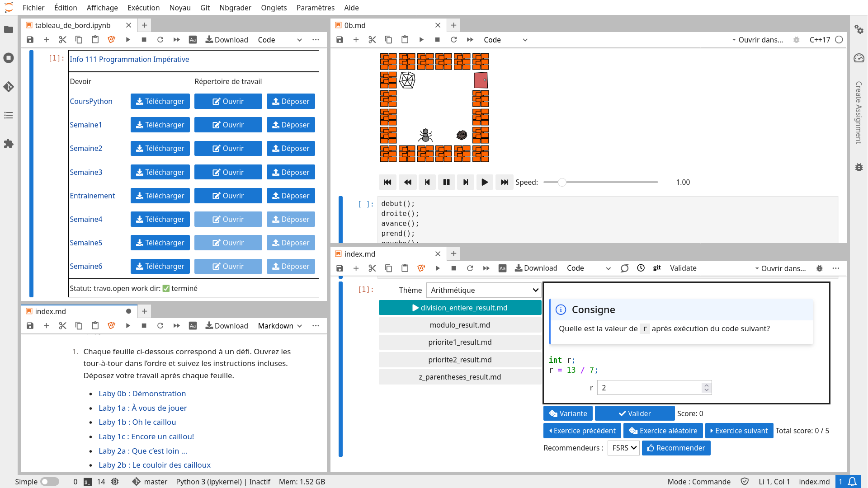Toggle the notifications bell in the status bar

852,482
